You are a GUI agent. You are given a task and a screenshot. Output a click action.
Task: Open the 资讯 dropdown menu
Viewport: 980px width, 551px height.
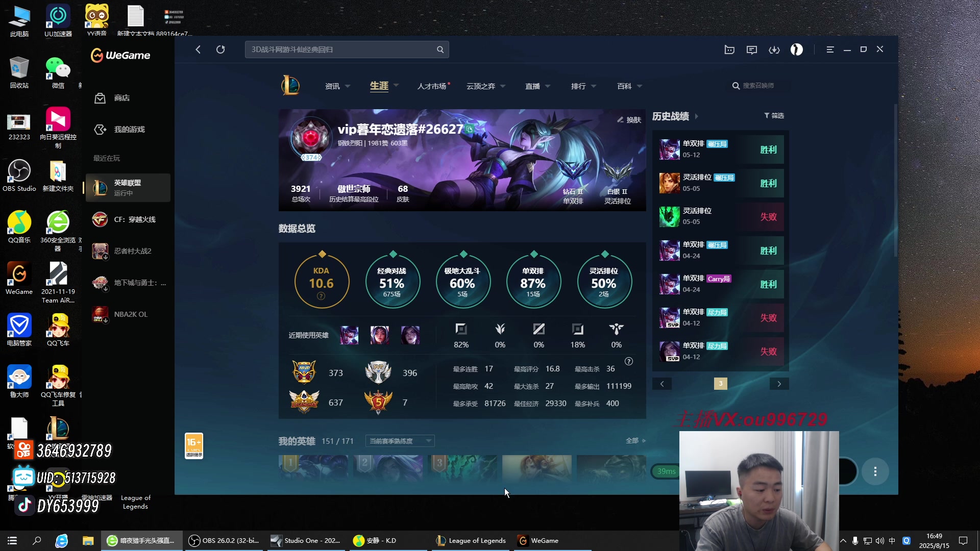tap(337, 86)
